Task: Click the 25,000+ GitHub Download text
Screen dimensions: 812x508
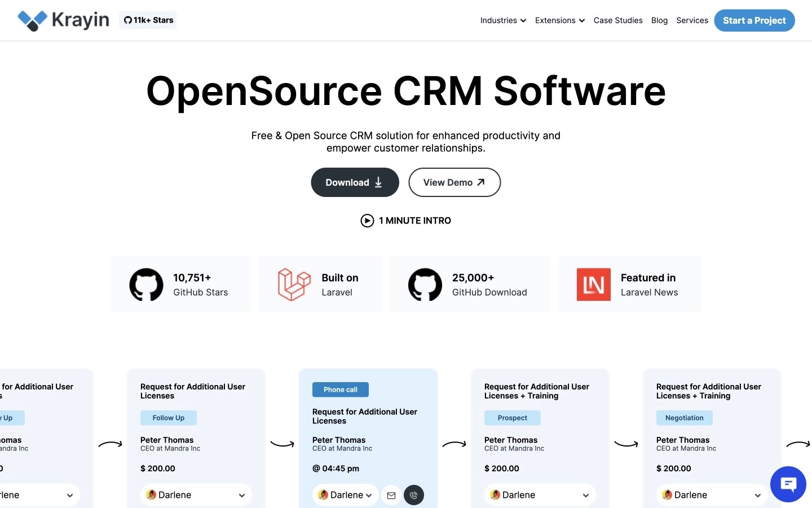Action: pyautogui.click(x=489, y=284)
